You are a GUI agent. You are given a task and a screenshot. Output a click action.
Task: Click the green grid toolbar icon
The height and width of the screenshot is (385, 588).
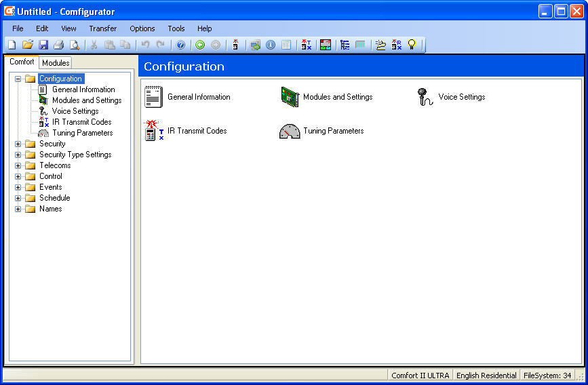(360, 45)
